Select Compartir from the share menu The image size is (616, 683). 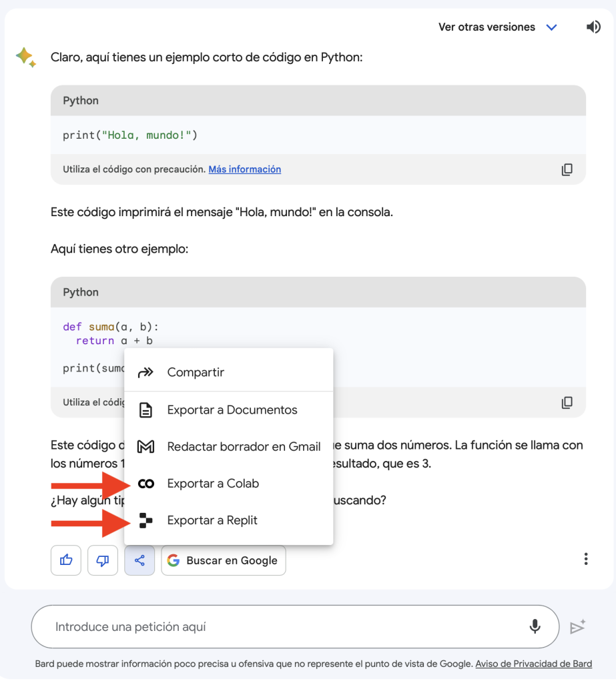click(x=196, y=372)
